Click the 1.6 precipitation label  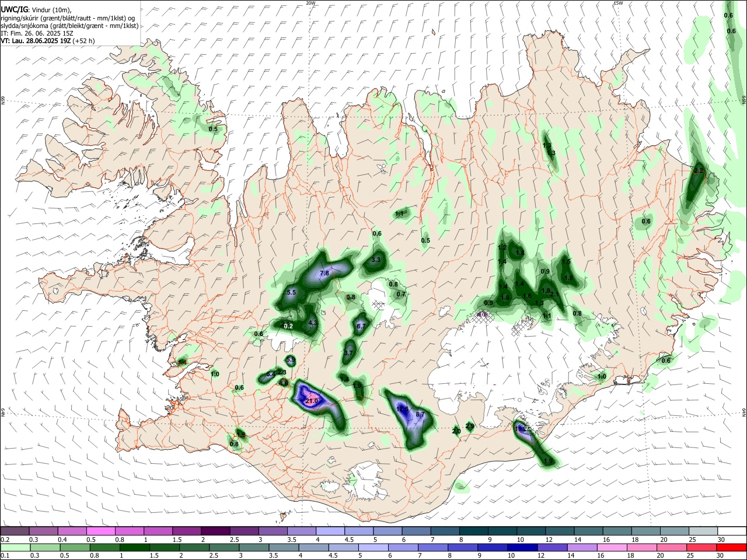coord(527,296)
